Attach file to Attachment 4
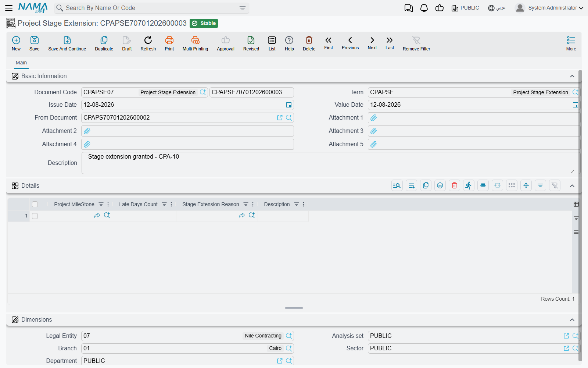 [87, 144]
